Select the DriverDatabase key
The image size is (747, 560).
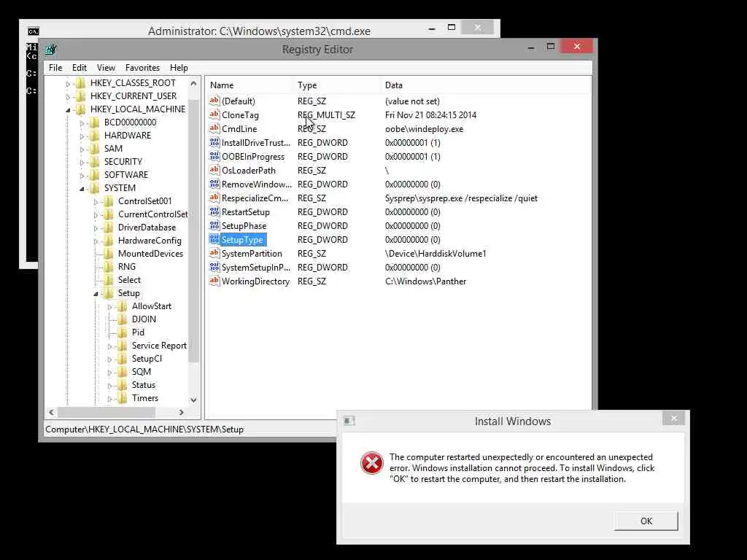147,227
